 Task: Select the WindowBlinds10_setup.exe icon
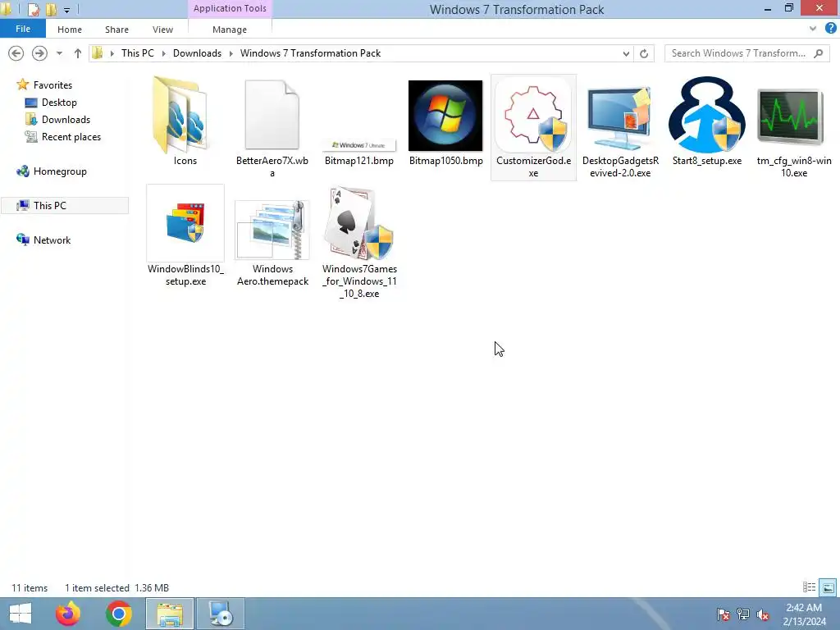click(x=185, y=222)
